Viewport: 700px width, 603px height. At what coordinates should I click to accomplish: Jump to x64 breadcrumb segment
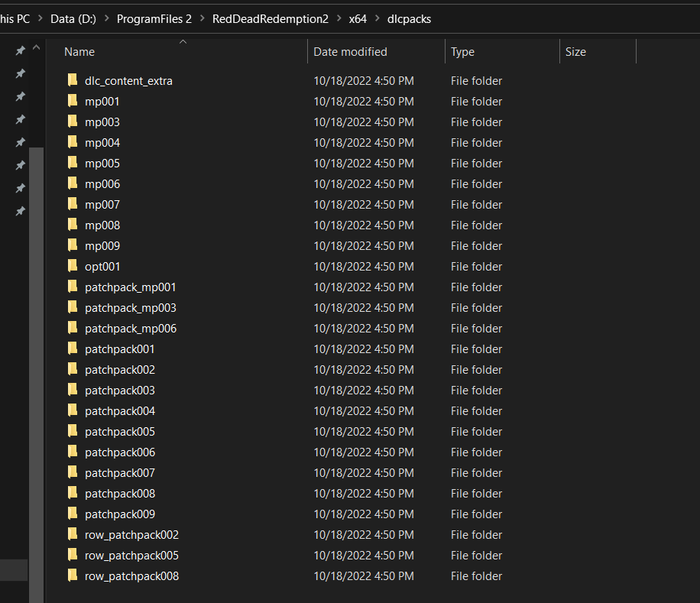(x=358, y=19)
